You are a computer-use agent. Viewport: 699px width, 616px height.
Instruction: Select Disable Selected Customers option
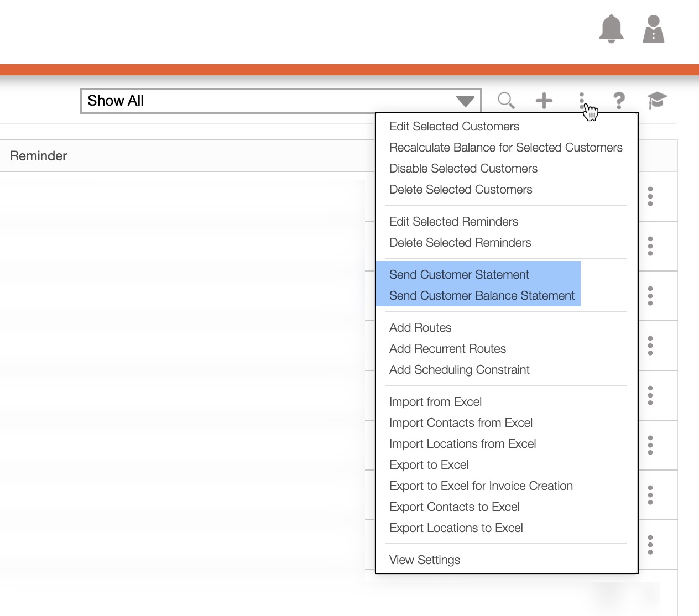463,169
